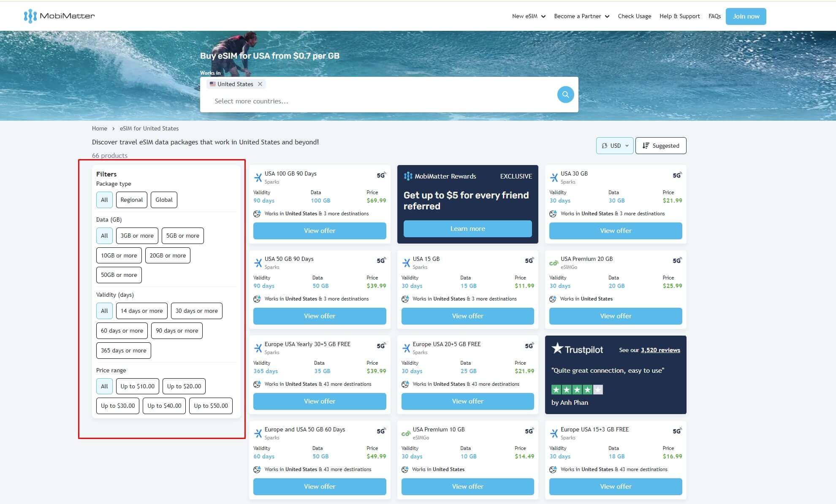Click the Sparks provider icon on USA 100 GB
Viewport: 836px width, 504px height.
tap(257, 177)
